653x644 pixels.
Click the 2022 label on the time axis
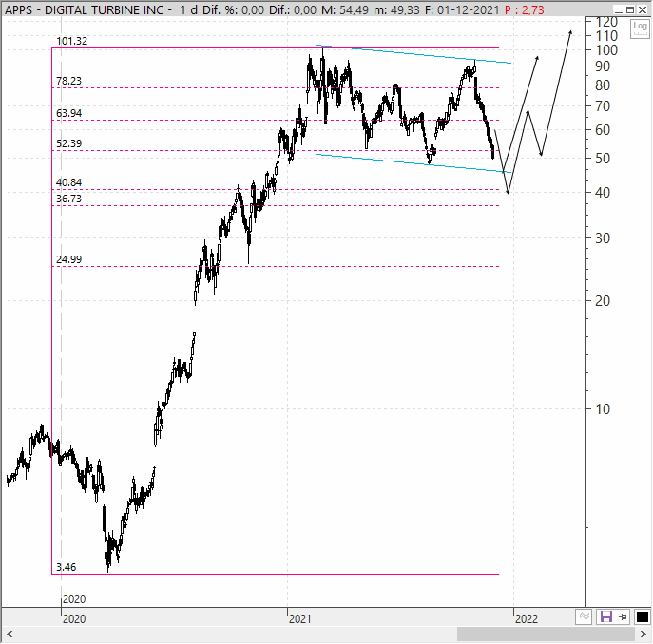point(527,619)
